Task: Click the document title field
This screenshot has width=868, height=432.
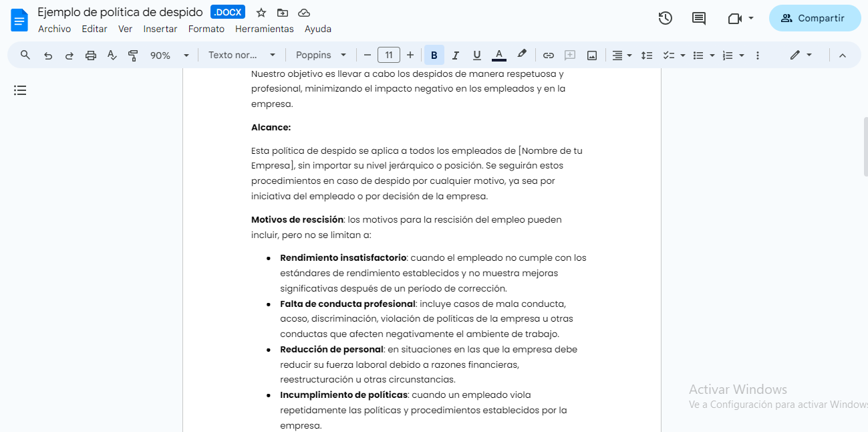Action: [119, 11]
